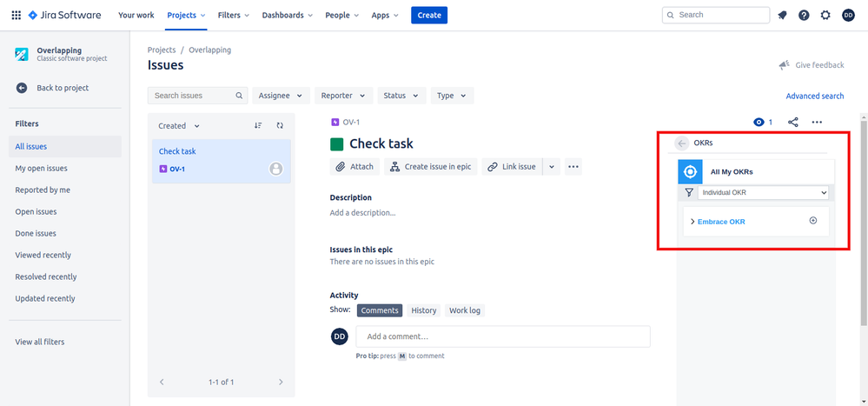The width and height of the screenshot is (868, 406).
Task: Open the Dashboards menu
Action: click(x=288, y=15)
